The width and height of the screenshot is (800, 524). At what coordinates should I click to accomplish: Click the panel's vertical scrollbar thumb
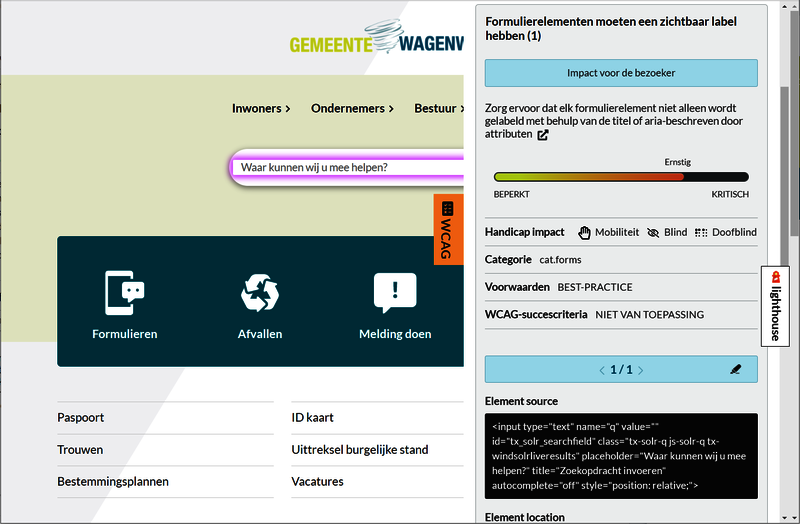point(785,176)
